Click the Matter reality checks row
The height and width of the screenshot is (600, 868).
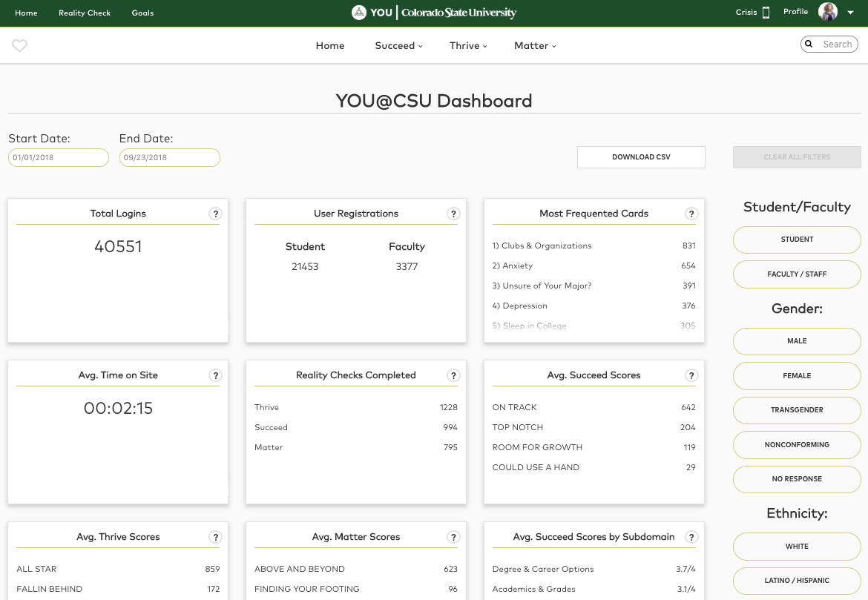pyautogui.click(x=356, y=447)
